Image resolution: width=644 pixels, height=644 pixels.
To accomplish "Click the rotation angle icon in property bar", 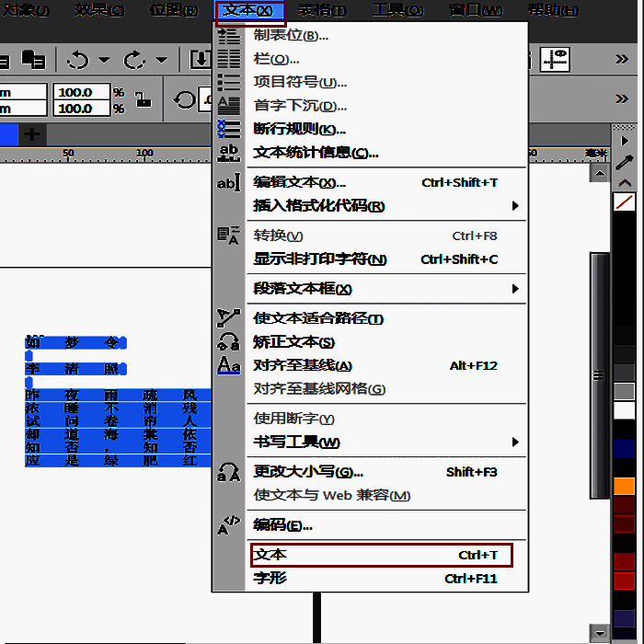I will coord(185,100).
